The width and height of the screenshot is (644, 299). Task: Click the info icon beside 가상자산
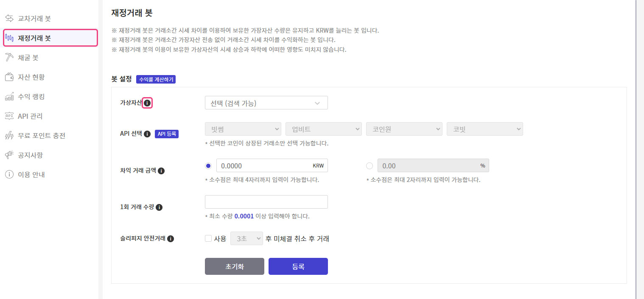[147, 103]
